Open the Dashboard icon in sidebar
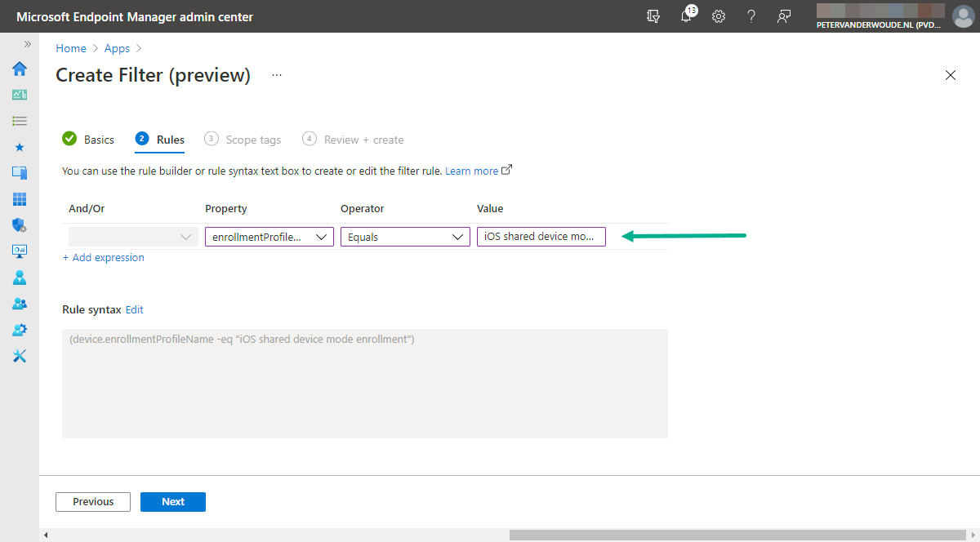Image resolution: width=980 pixels, height=542 pixels. pyautogui.click(x=20, y=95)
